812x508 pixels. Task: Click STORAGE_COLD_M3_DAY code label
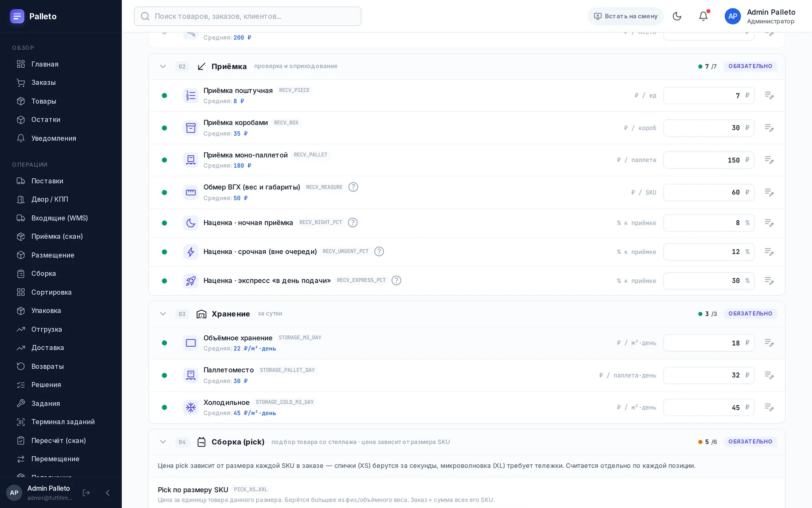(285, 402)
